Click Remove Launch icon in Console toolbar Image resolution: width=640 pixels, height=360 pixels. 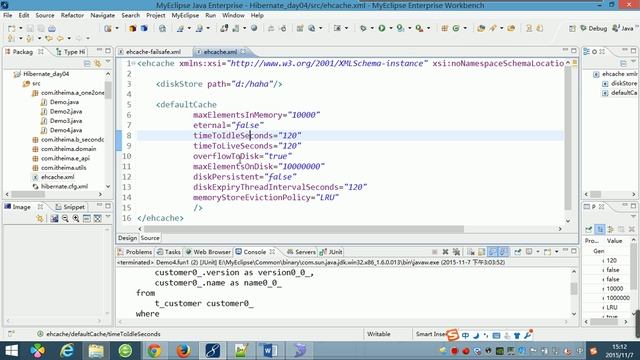pos(445,252)
